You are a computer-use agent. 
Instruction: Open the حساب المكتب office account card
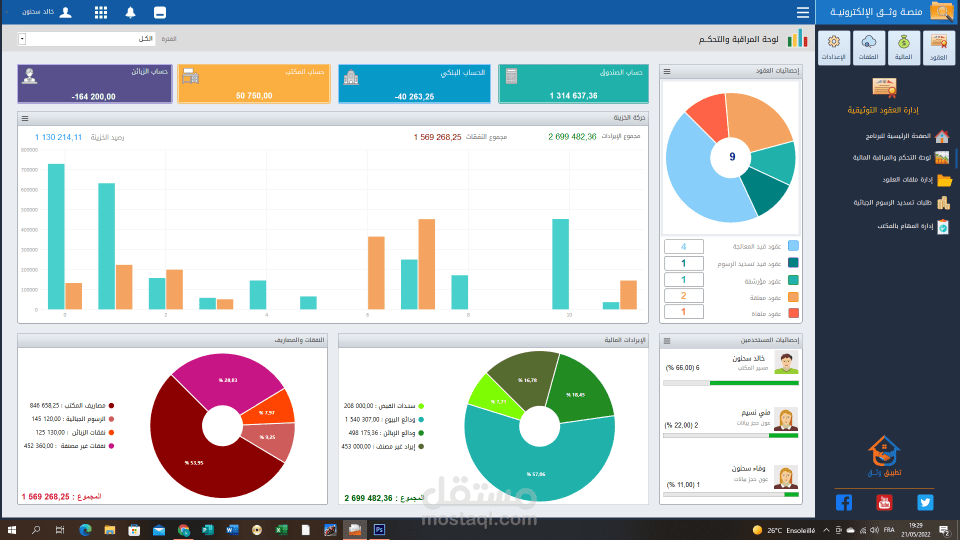(x=254, y=84)
